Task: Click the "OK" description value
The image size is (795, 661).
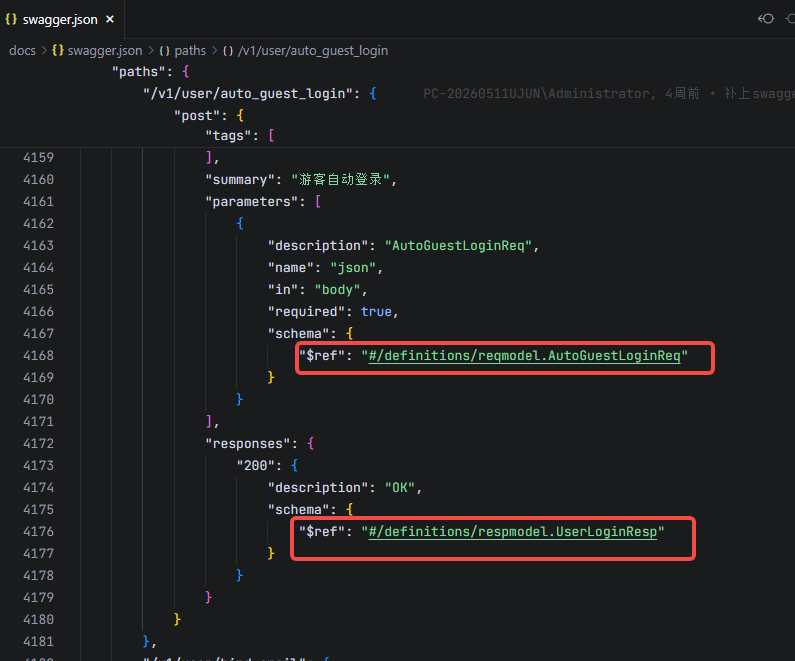Action: (400, 488)
